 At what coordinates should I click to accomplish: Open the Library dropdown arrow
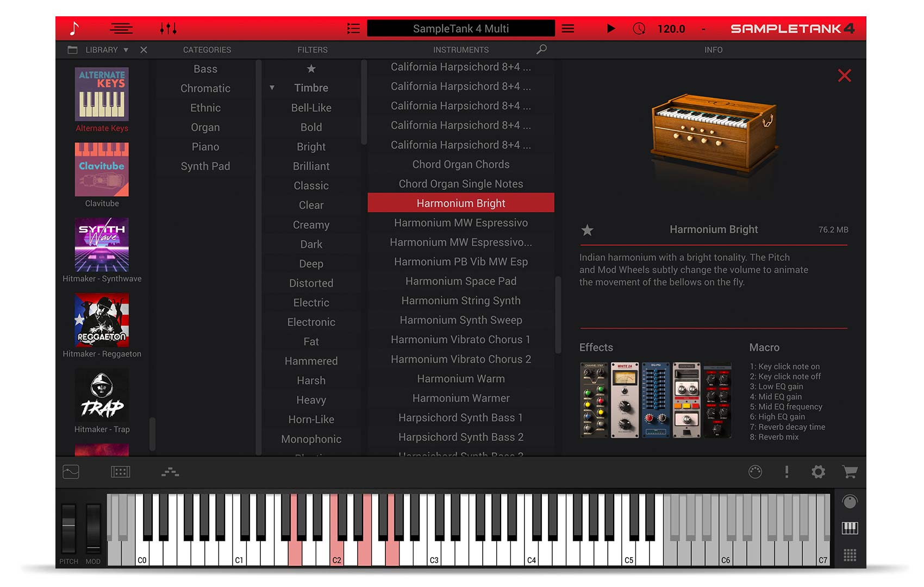point(126,50)
